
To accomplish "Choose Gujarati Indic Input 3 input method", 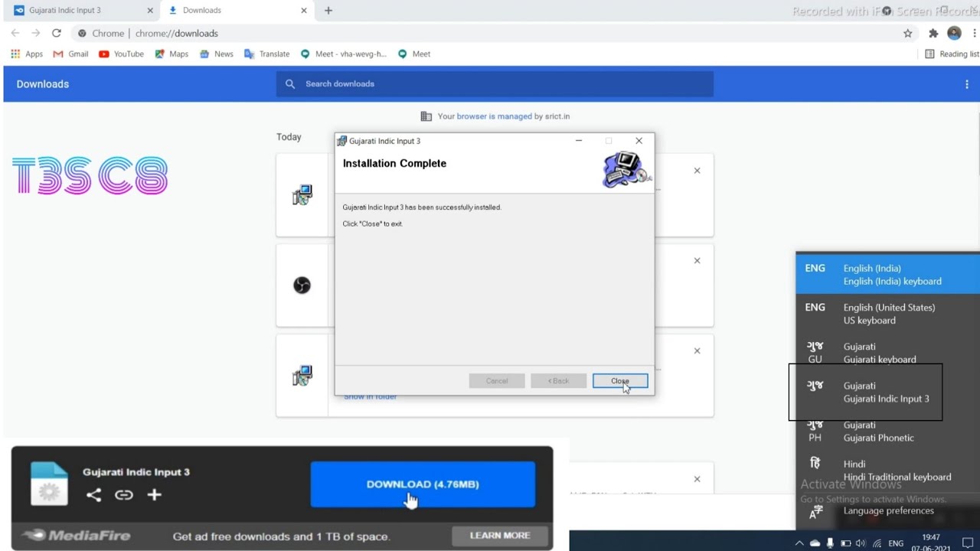I will click(888, 392).
